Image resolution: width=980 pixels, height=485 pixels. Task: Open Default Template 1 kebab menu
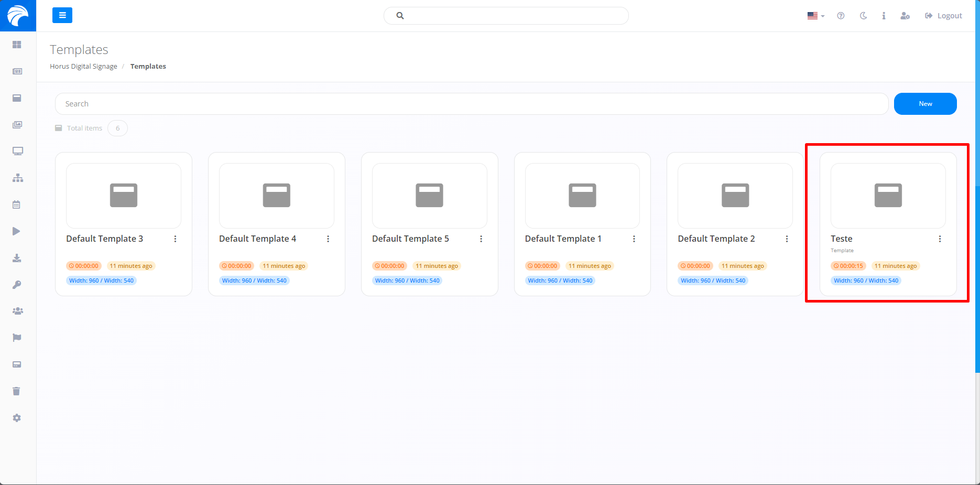point(634,239)
